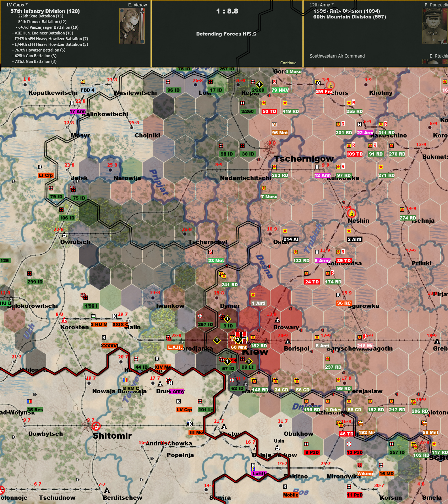Click the Tschernigow city name
Screen dimensions: 448x504
[304, 158]
